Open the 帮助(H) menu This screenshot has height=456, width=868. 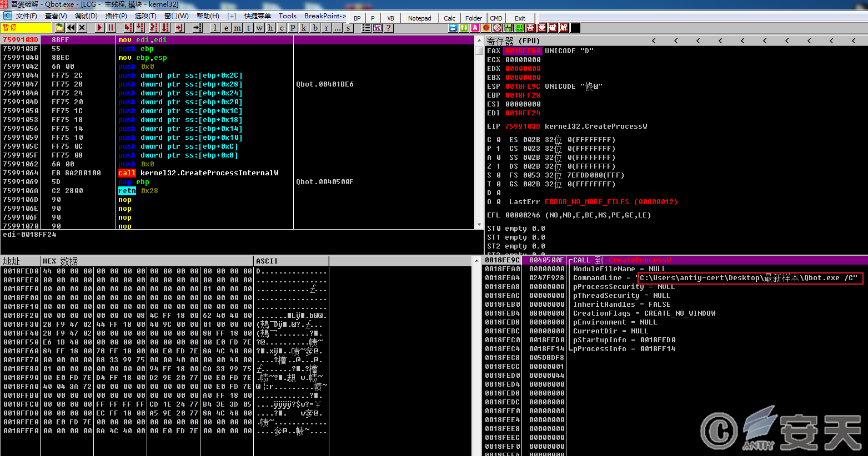(208, 16)
